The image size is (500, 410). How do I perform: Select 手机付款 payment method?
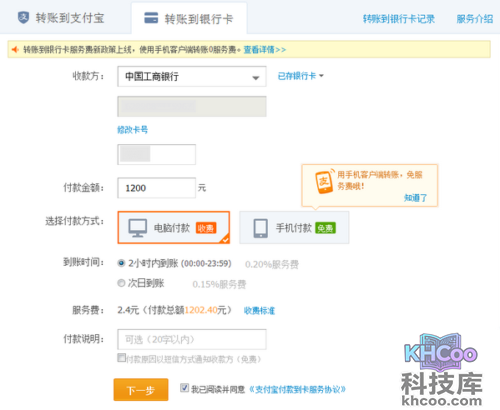coord(294,228)
